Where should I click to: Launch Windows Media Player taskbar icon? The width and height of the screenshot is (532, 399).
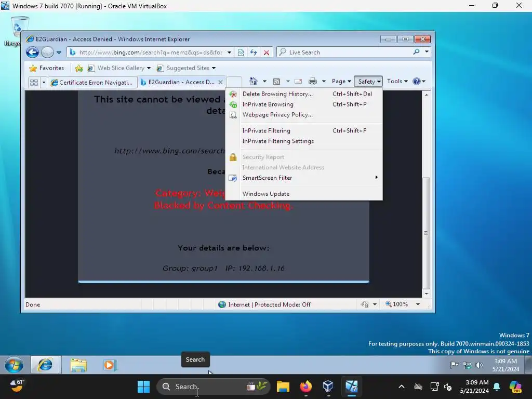(x=110, y=365)
